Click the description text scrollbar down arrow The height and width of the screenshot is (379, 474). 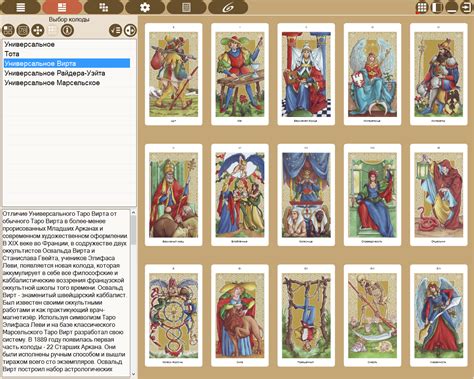pos(133,374)
